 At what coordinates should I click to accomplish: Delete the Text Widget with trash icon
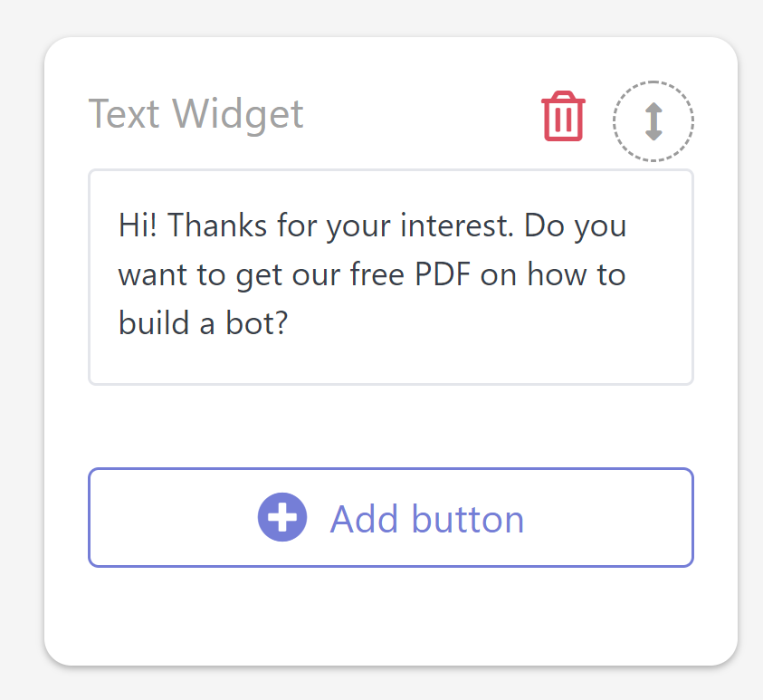click(x=563, y=116)
